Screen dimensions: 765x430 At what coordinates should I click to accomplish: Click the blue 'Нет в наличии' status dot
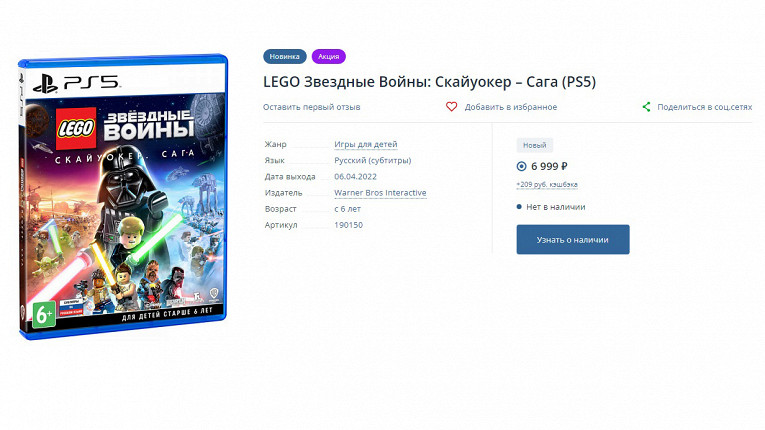(x=520, y=207)
